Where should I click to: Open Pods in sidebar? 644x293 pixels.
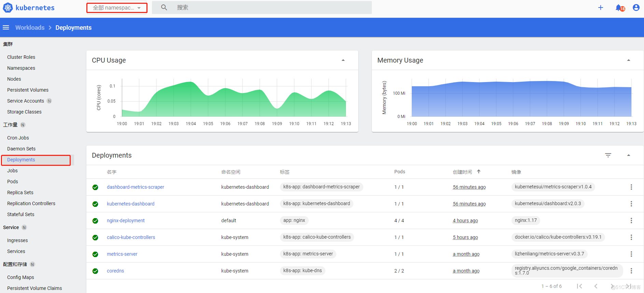click(x=13, y=182)
